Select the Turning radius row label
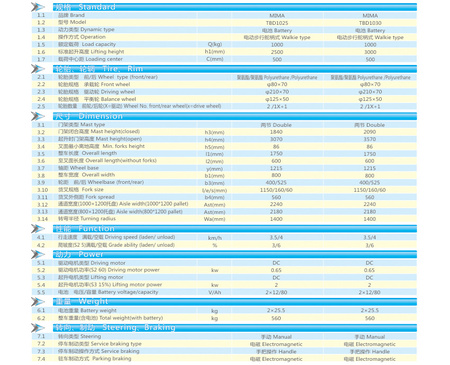 coord(87,219)
